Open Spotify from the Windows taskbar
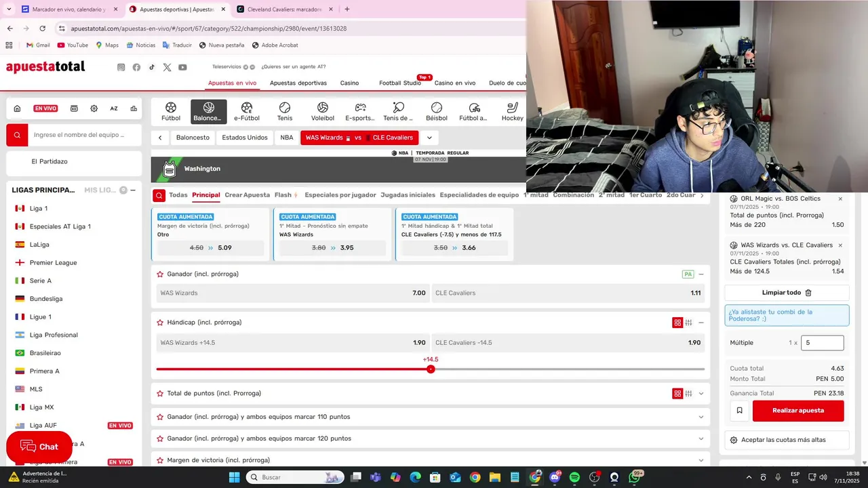The height and width of the screenshot is (488, 868). coord(574,477)
